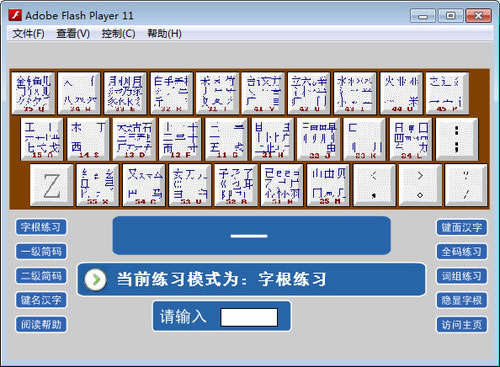The image size is (500, 367).
Task: Click the 54 C radical key
Action: [144, 185]
